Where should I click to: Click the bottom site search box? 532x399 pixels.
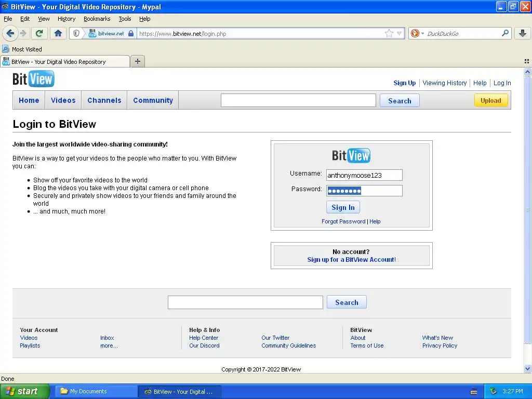click(245, 302)
